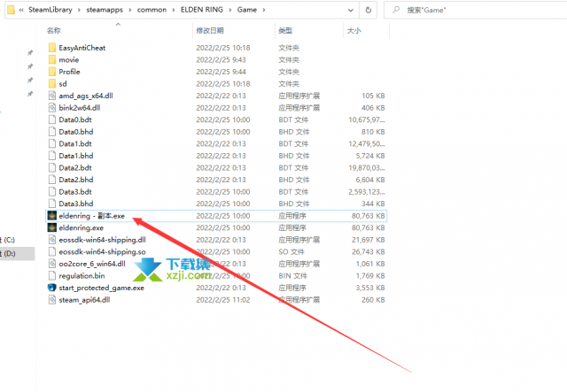Expand the chevron after Game breadcrumb
The height and width of the screenshot is (392, 567).
[x=264, y=10]
